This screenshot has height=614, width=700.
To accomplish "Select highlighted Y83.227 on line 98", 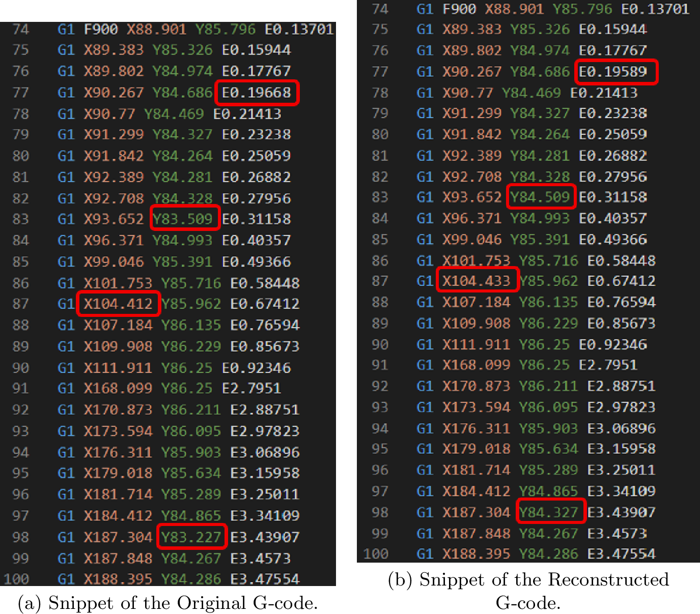I will tap(191, 537).
